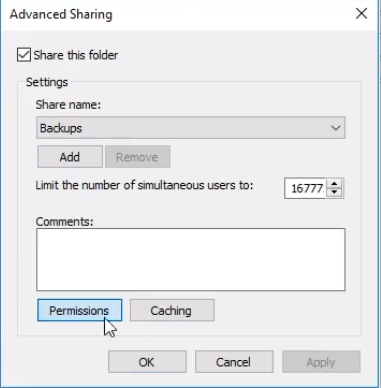The image size is (381, 388).
Task: Increase simultaneous users with up arrow
Action: click(x=334, y=184)
